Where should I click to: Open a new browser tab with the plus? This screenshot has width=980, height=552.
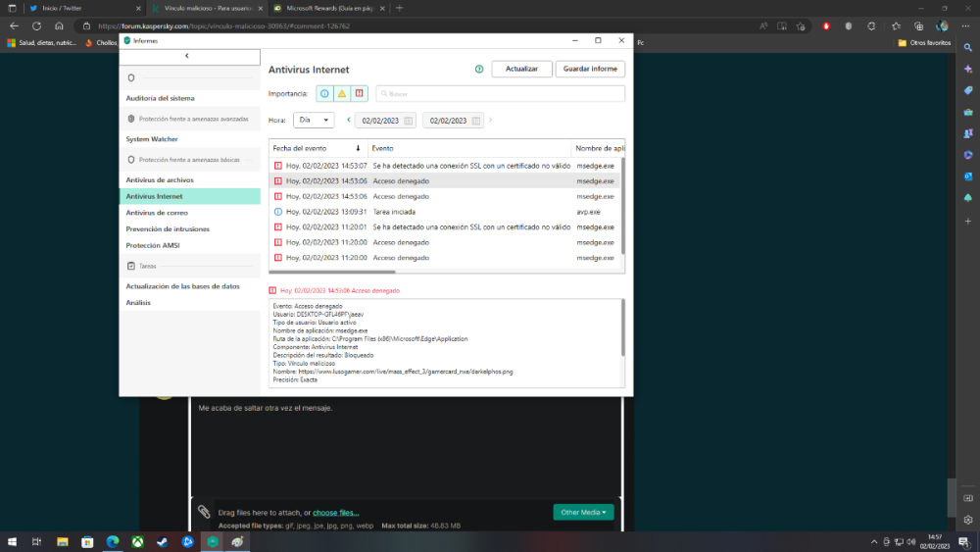[x=400, y=8]
